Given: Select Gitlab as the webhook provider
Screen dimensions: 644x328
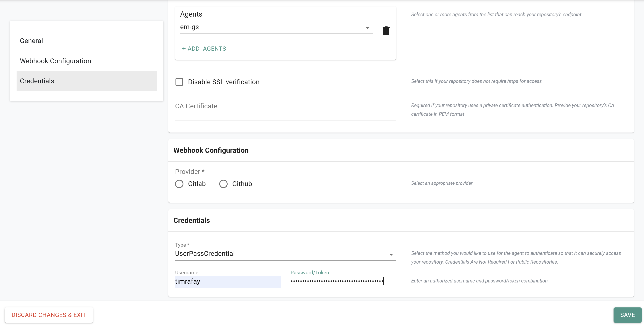Looking at the screenshot, I should point(179,184).
